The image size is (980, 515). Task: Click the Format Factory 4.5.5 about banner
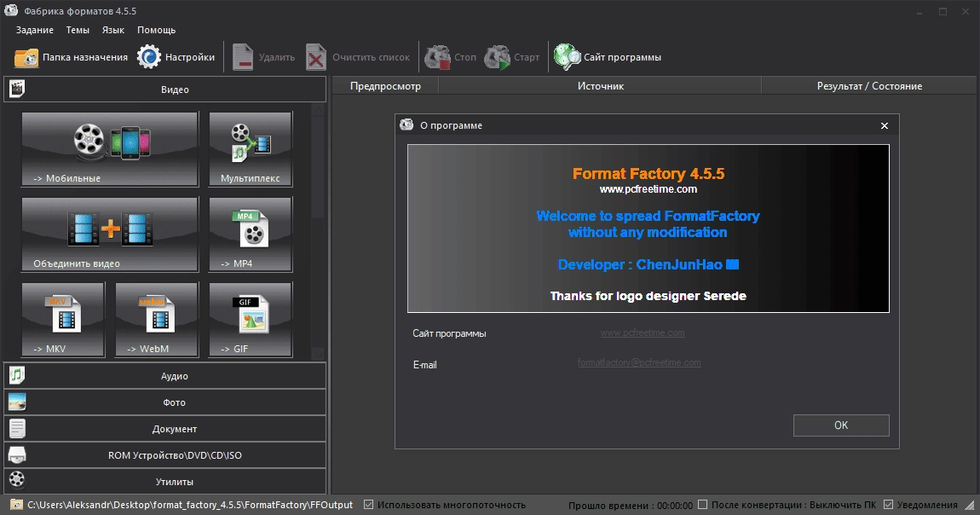649,229
